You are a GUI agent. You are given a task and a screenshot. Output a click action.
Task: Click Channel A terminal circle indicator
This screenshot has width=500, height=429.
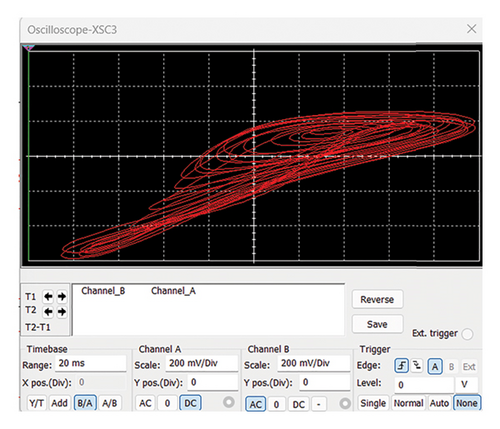click(x=229, y=402)
